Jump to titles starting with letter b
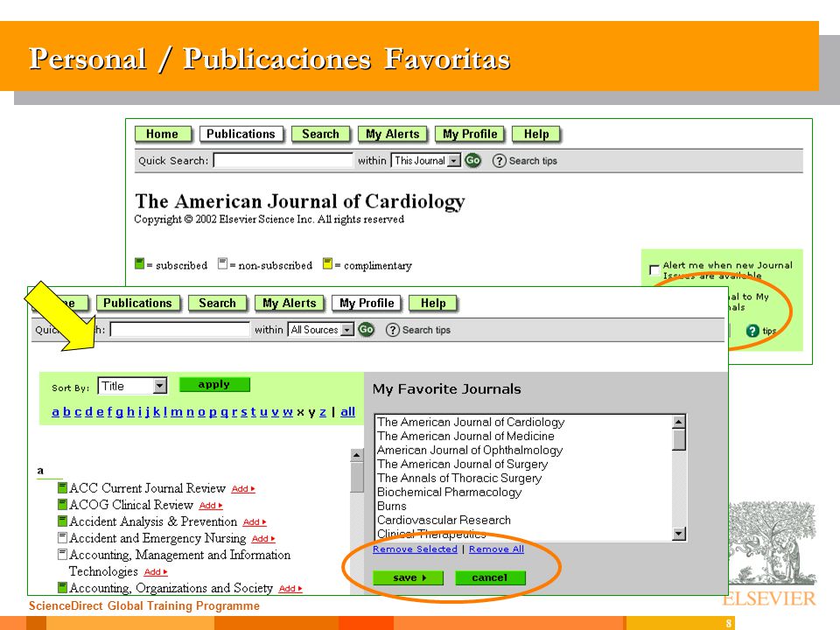This screenshot has width=840, height=630. [x=67, y=411]
